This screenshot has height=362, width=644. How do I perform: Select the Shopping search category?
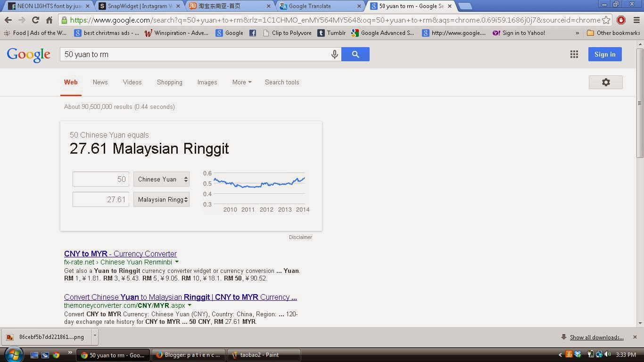pyautogui.click(x=170, y=82)
